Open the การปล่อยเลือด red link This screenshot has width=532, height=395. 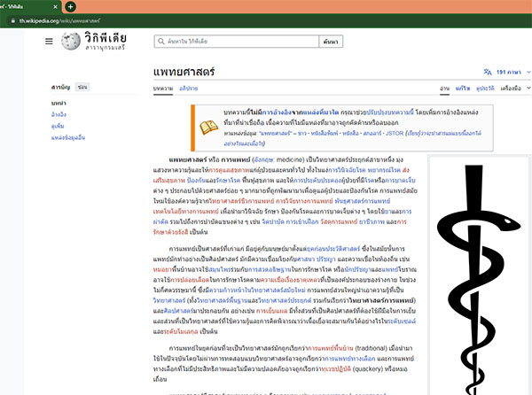click(x=190, y=280)
